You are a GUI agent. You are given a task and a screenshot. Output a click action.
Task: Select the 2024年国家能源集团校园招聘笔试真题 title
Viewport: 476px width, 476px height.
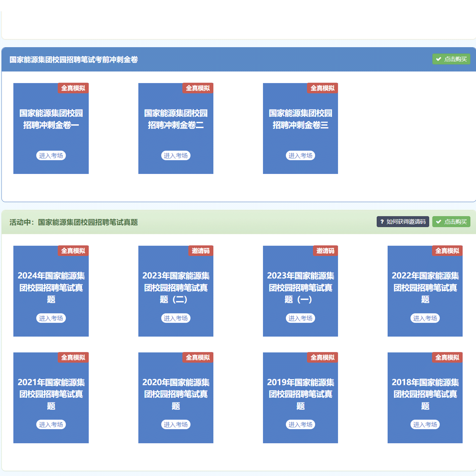[x=51, y=288]
